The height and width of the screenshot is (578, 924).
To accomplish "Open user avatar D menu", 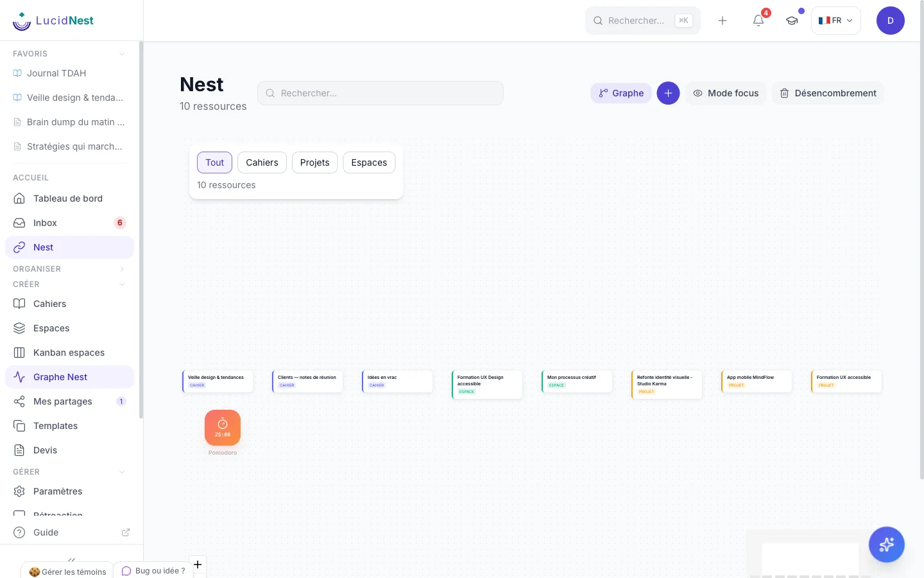I will coord(891,21).
